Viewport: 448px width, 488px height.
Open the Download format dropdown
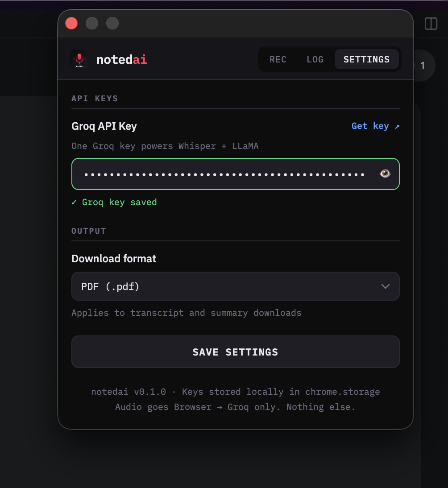point(235,286)
